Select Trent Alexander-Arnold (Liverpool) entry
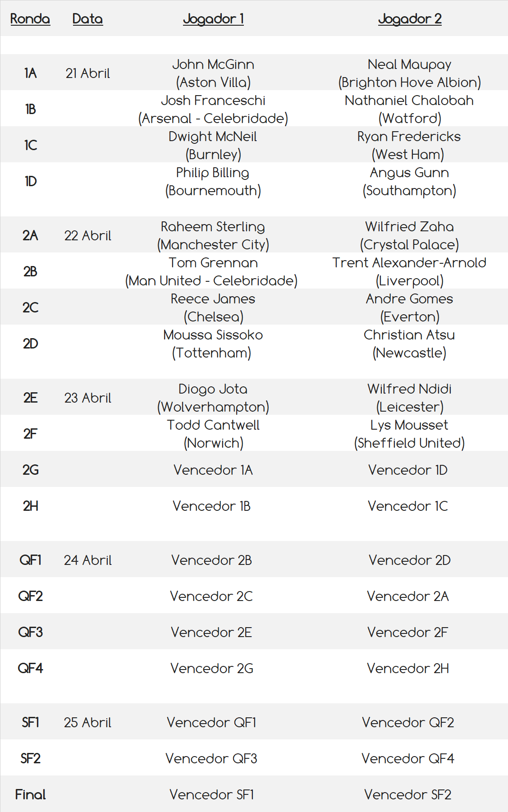The image size is (508, 812). (409, 271)
